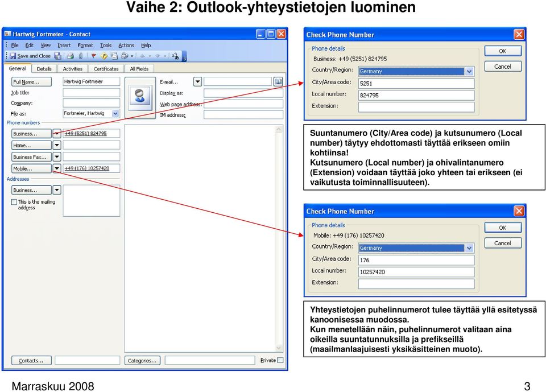Close the lower Check Phone Number dialog

tap(519, 211)
